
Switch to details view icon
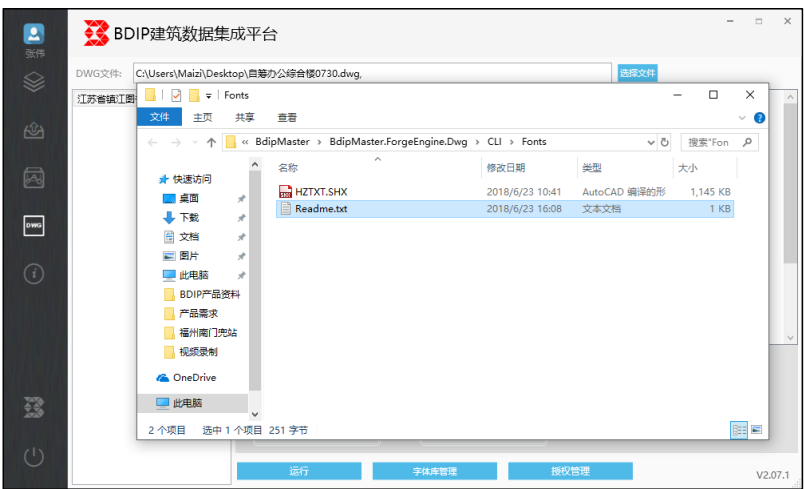(739, 430)
